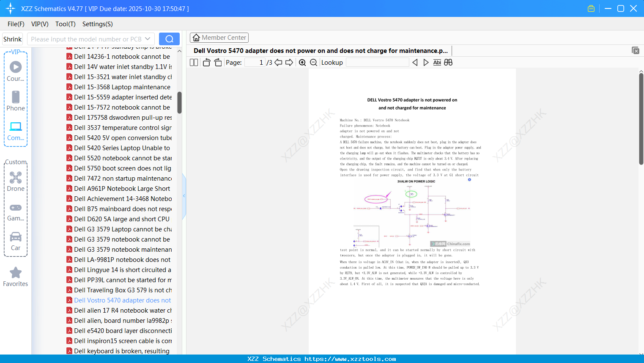Click the PDF icon of Dell D620 5A entry
The width and height of the screenshot is (644, 363).
(x=69, y=219)
